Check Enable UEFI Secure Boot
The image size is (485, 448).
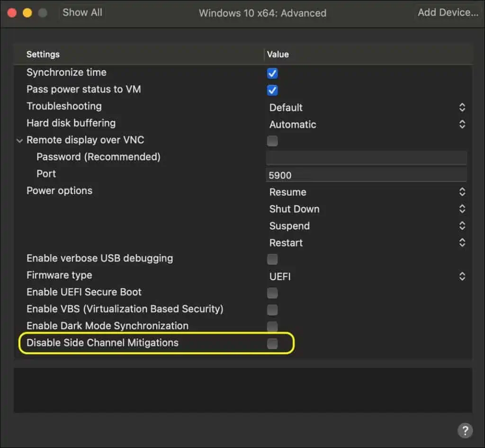[x=272, y=293]
